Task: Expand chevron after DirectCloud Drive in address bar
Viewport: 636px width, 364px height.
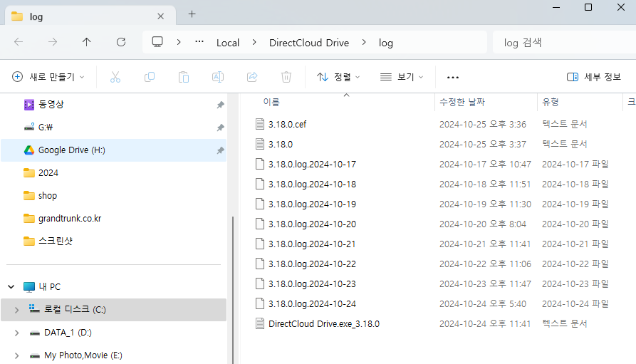Action: tap(364, 42)
